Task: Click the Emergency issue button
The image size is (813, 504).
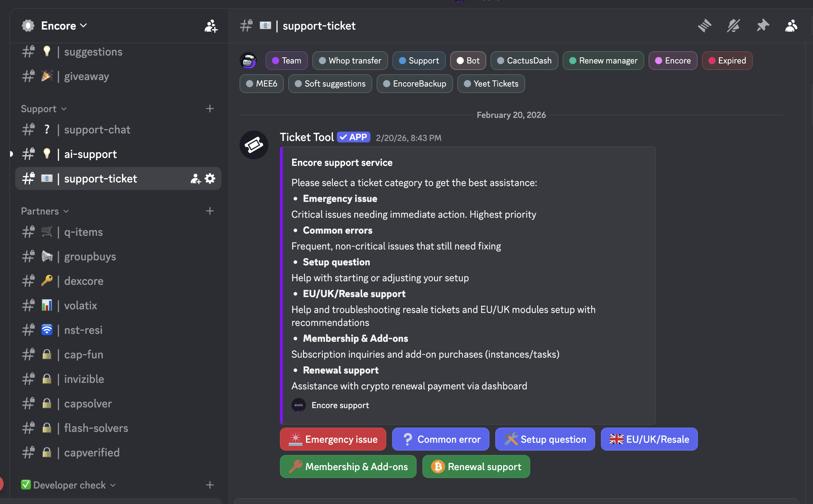Action: pyautogui.click(x=333, y=439)
